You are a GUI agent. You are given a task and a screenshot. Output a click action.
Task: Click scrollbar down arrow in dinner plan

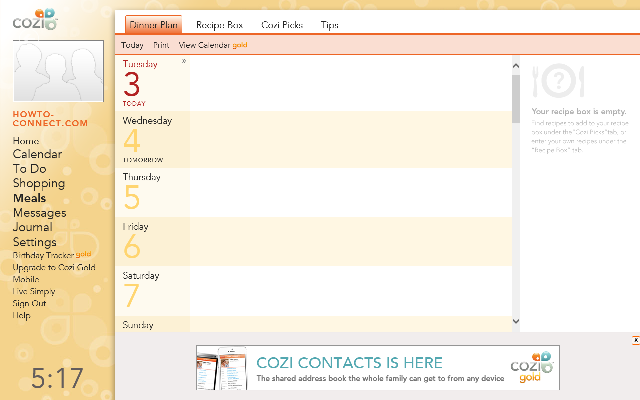[516, 321]
